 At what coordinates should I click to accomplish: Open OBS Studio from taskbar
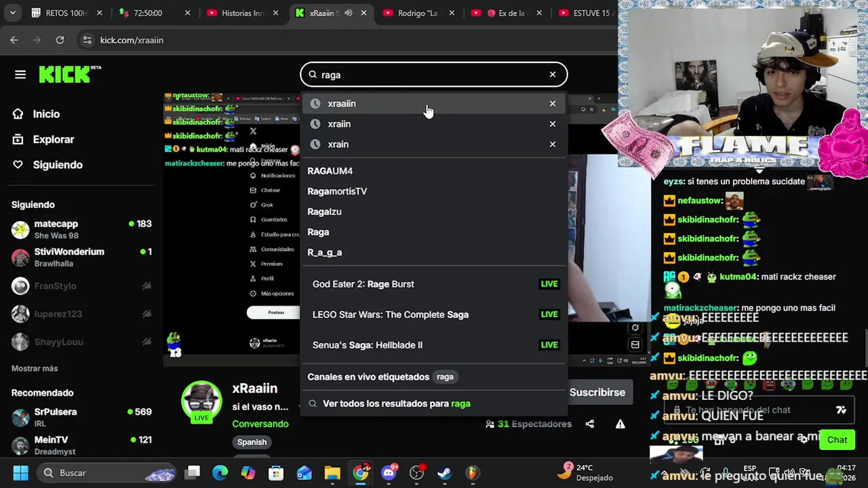click(417, 472)
